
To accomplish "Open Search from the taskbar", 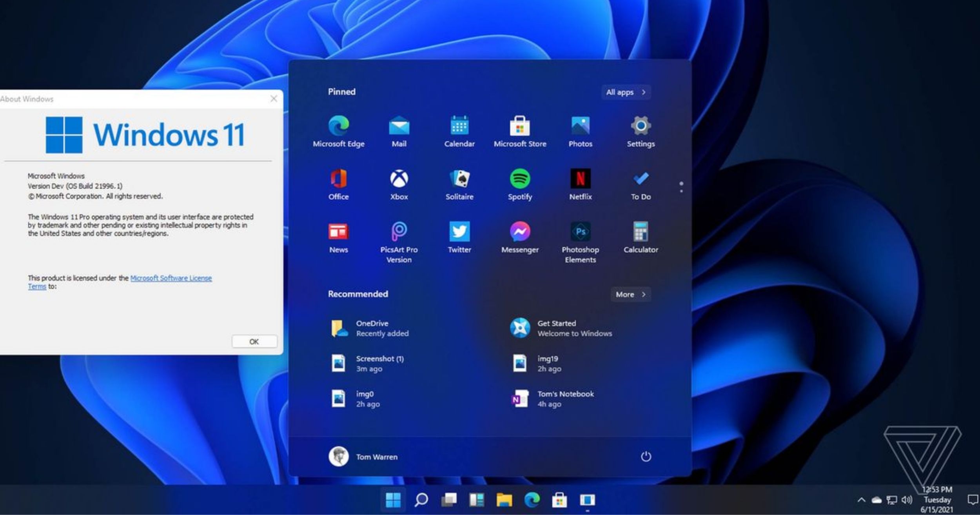I will click(x=421, y=500).
